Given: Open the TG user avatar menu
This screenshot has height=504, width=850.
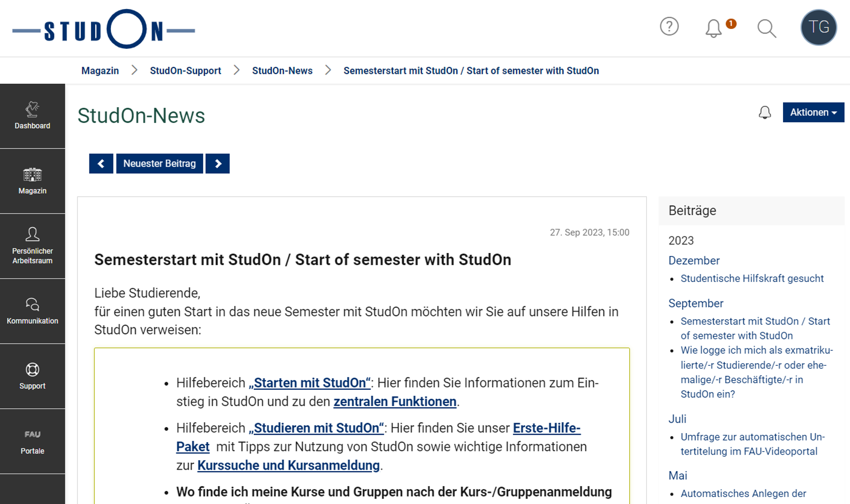Looking at the screenshot, I should click(x=819, y=27).
